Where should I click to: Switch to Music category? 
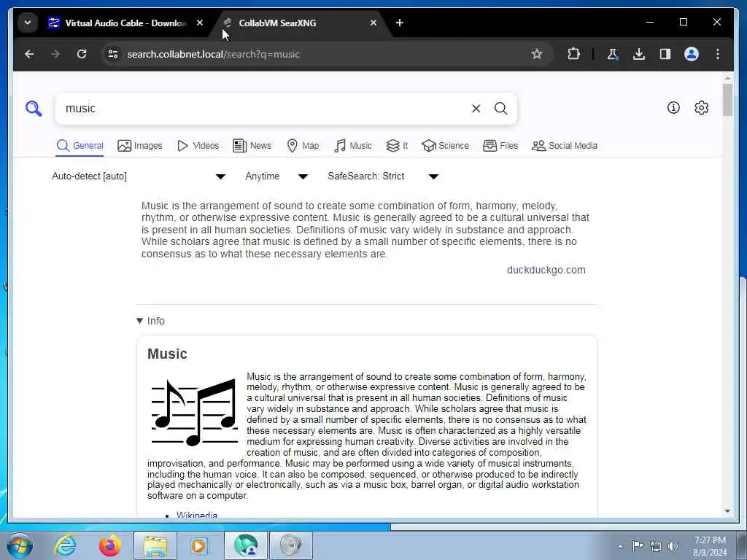coord(353,146)
